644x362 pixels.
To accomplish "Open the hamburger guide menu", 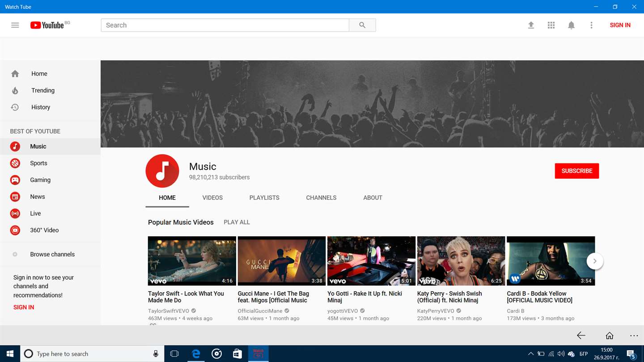I will pos(15,25).
